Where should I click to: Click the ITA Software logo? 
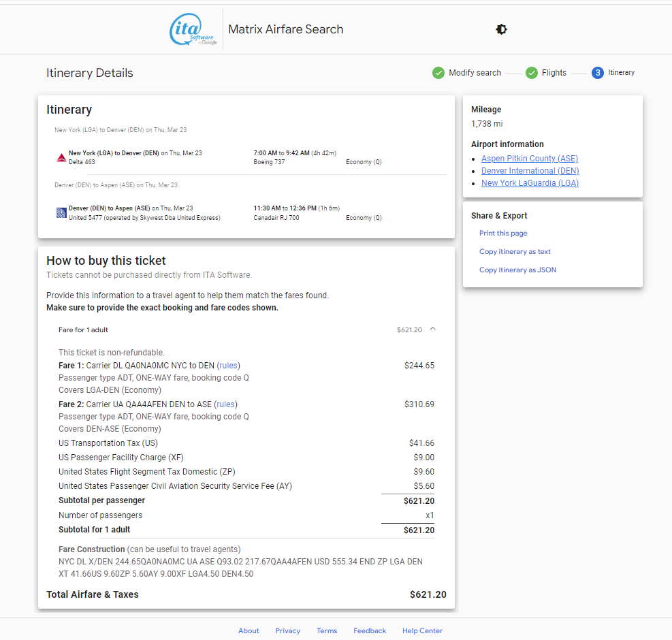tap(193, 29)
